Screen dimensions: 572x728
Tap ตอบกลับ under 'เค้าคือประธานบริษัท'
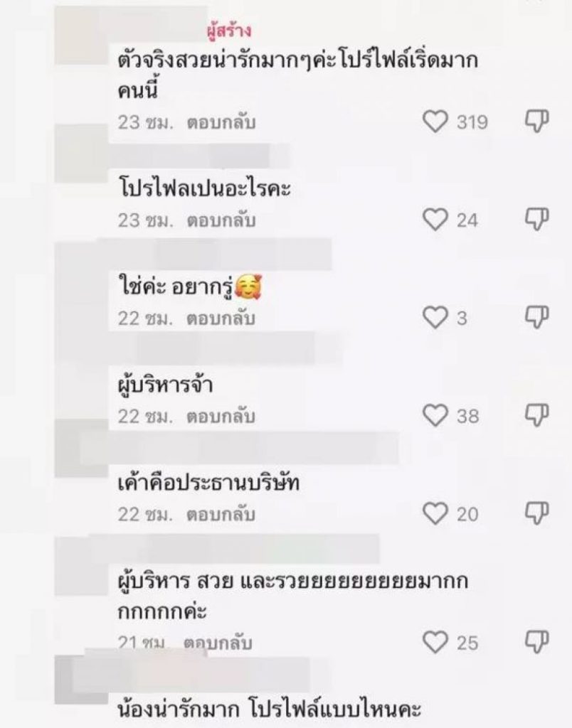pyautogui.click(x=221, y=513)
